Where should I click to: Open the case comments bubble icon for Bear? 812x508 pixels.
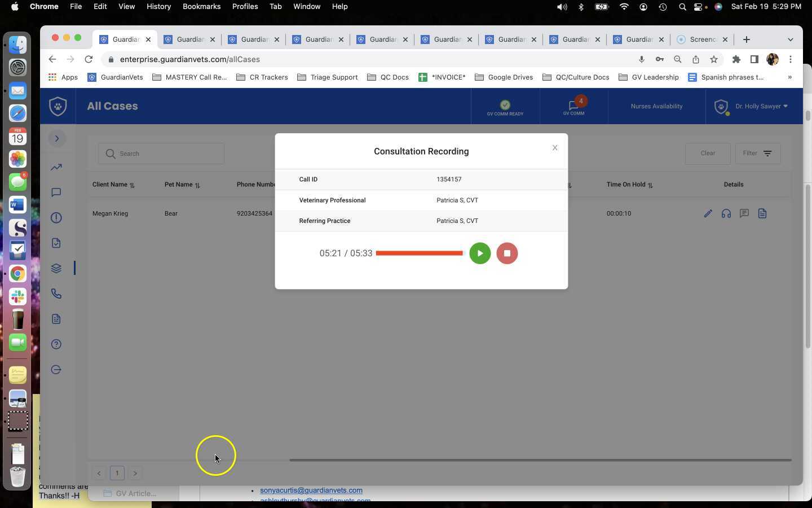pyautogui.click(x=744, y=213)
